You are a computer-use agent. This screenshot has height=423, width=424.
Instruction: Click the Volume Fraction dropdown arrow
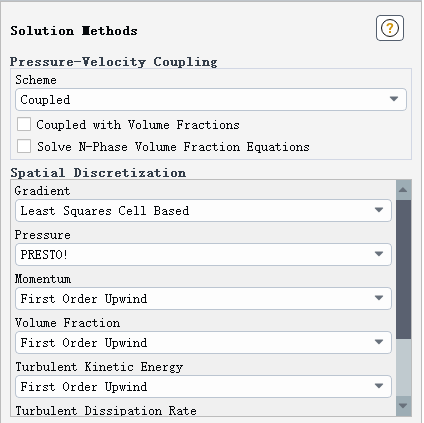pos(379,342)
